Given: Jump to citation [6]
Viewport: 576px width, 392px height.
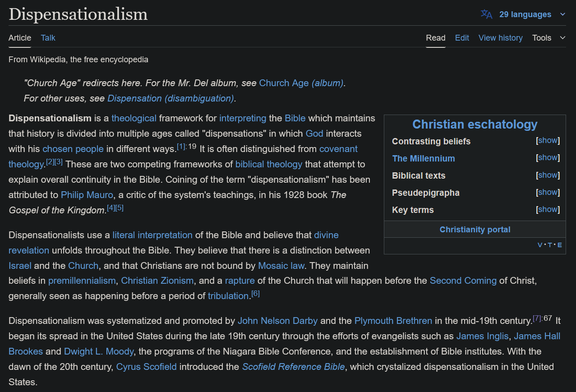Looking at the screenshot, I should click(256, 293).
